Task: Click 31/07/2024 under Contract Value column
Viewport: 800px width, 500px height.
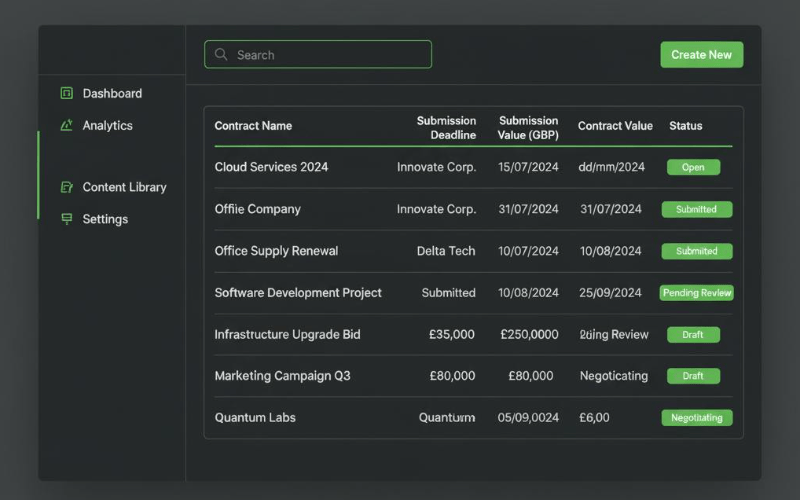Action: point(611,209)
